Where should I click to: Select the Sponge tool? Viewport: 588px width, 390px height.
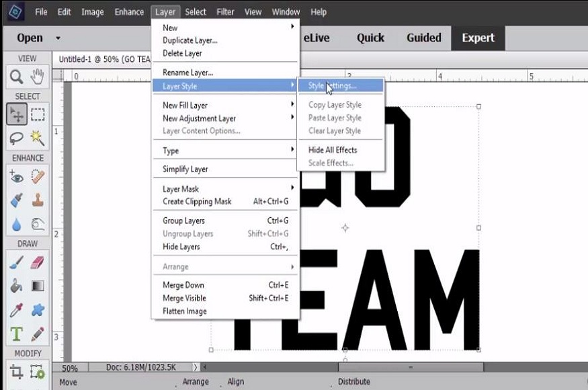point(38,225)
